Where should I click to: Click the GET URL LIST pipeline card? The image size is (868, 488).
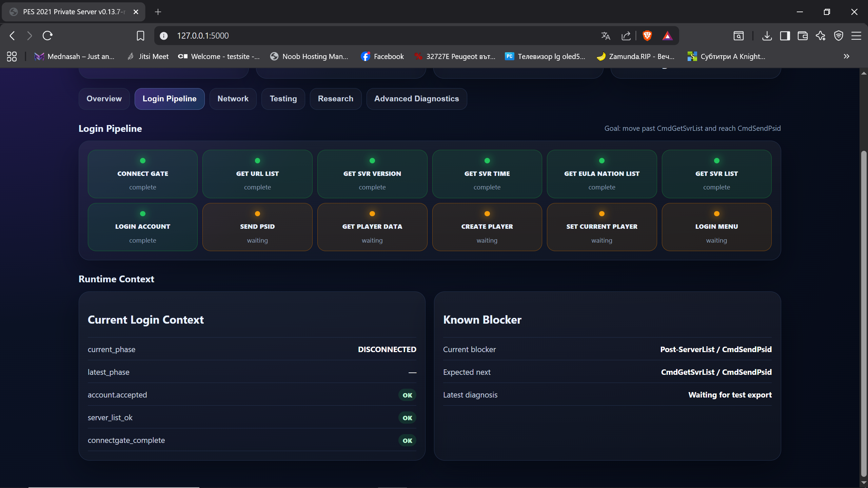257,174
